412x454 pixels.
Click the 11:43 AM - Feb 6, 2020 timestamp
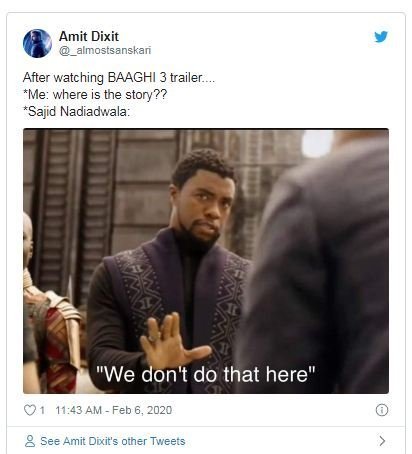click(114, 410)
